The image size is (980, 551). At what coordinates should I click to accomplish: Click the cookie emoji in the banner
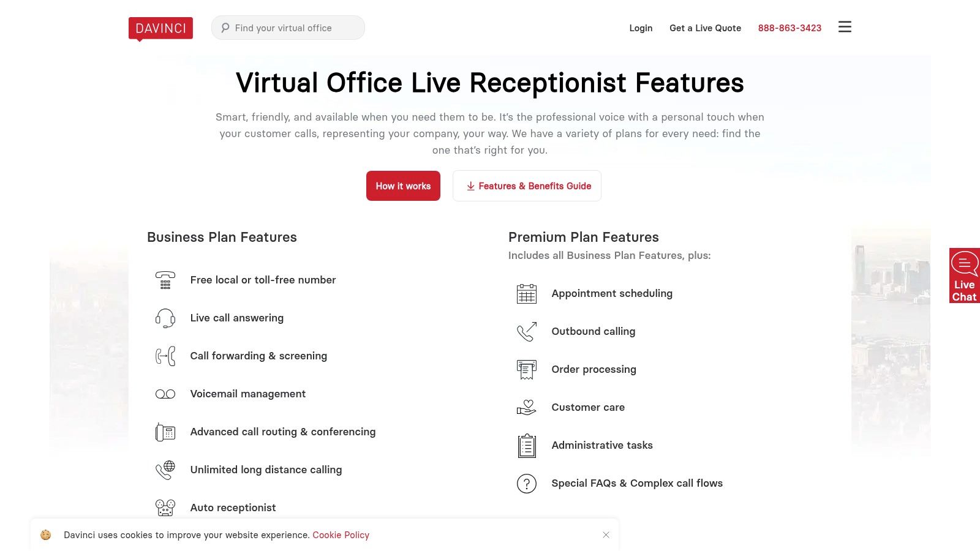tap(45, 534)
